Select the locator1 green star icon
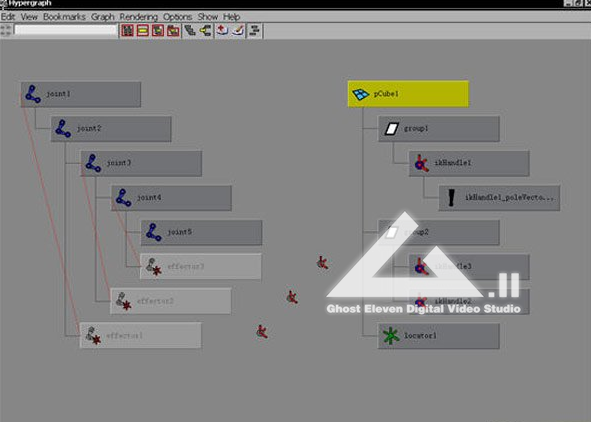 point(391,336)
